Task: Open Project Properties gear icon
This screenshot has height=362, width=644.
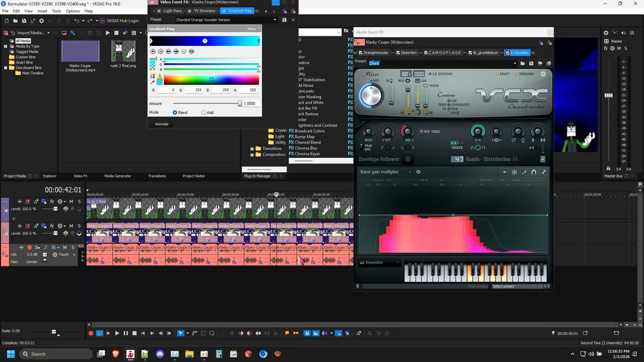Action: (x=41, y=21)
